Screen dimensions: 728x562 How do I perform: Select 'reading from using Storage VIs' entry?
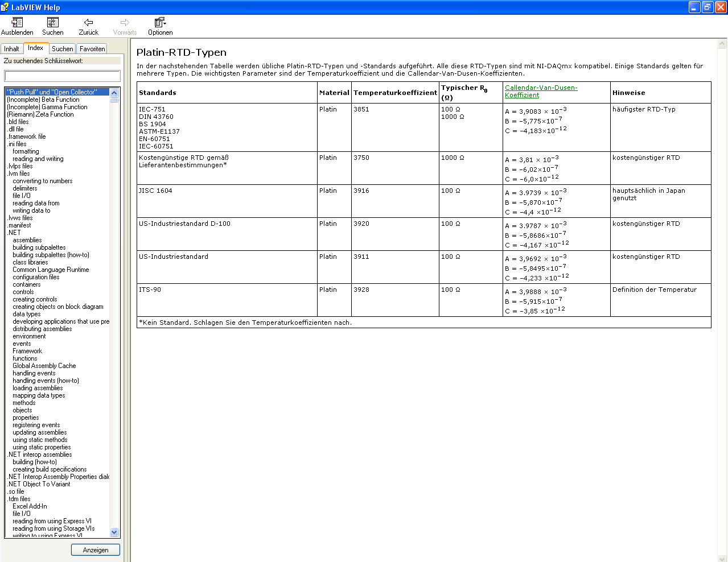pyautogui.click(x=54, y=528)
